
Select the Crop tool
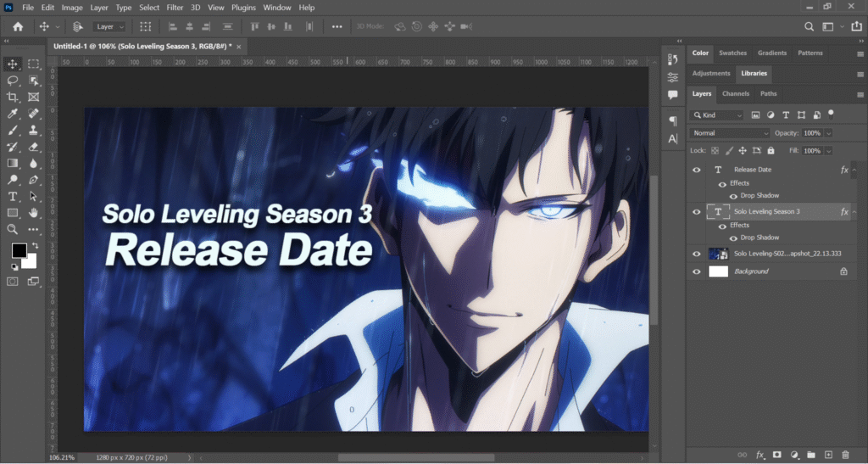pyautogui.click(x=12, y=98)
